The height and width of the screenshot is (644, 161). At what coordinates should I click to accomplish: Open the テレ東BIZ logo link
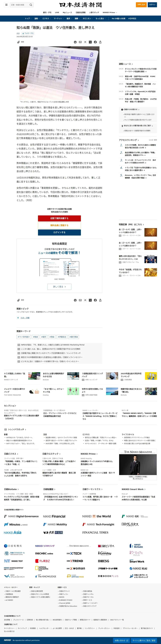click(x=42, y=561)
